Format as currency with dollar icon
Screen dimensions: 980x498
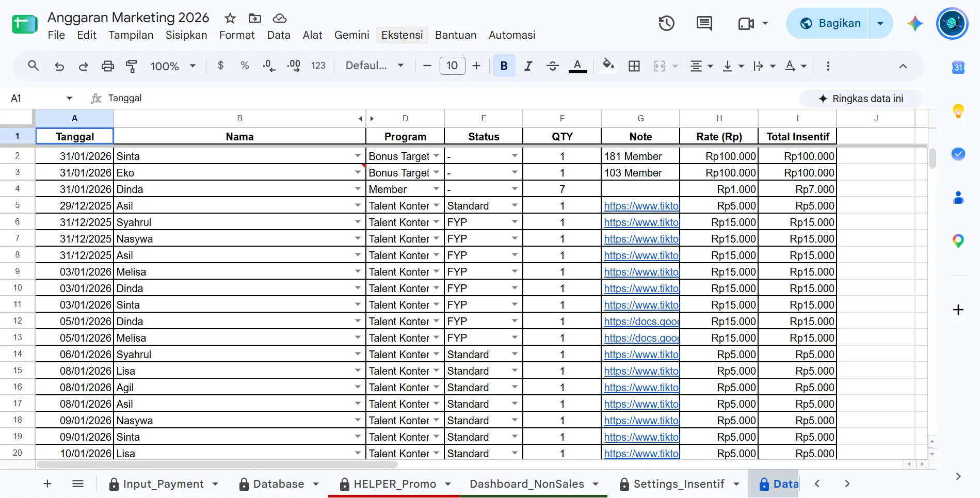221,66
